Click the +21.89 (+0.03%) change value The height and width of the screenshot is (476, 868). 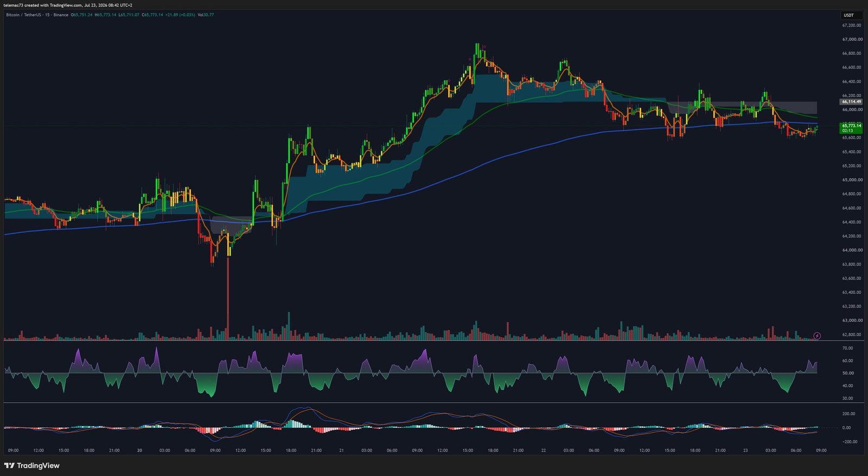(x=180, y=15)
